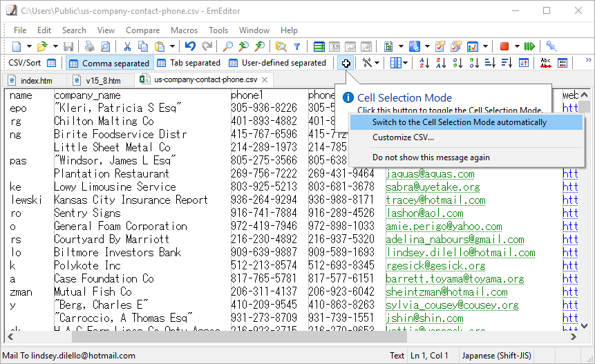Click the Filter funnel icon

(297, 47)
